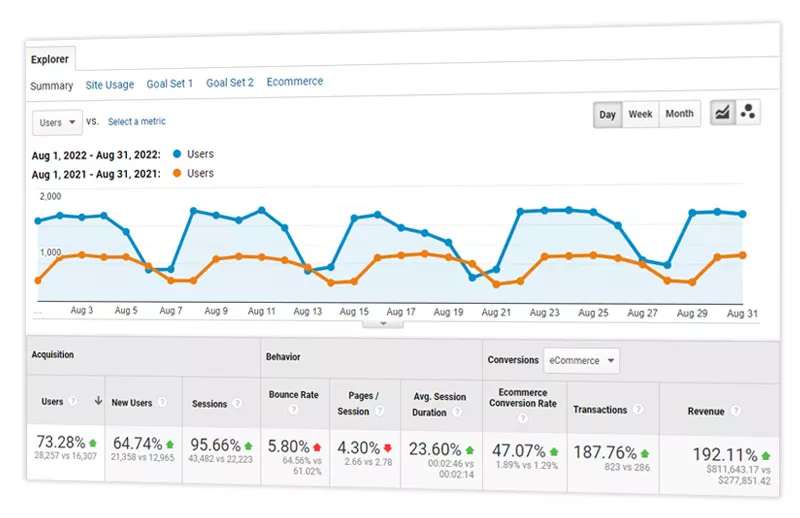
Task: Click the Select a metric link
Action: (x=137, y=121)
